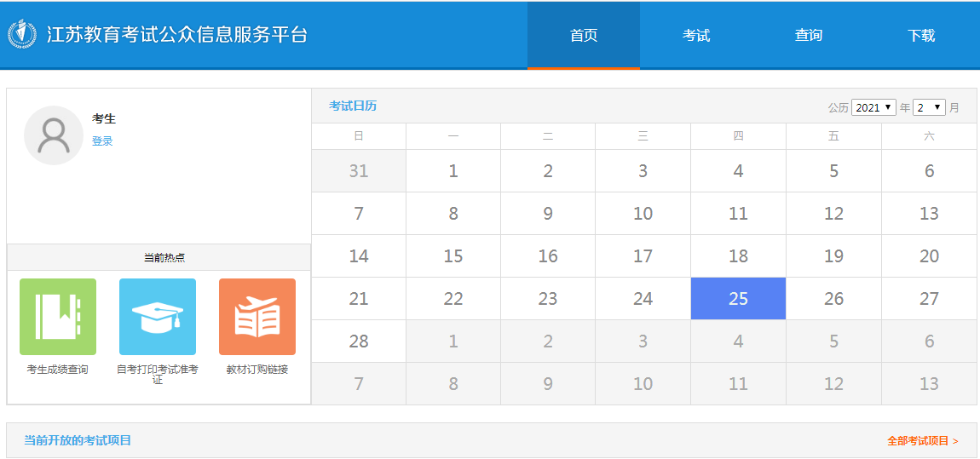
Task: Click weekday header 日
Action: click(359, 136)
